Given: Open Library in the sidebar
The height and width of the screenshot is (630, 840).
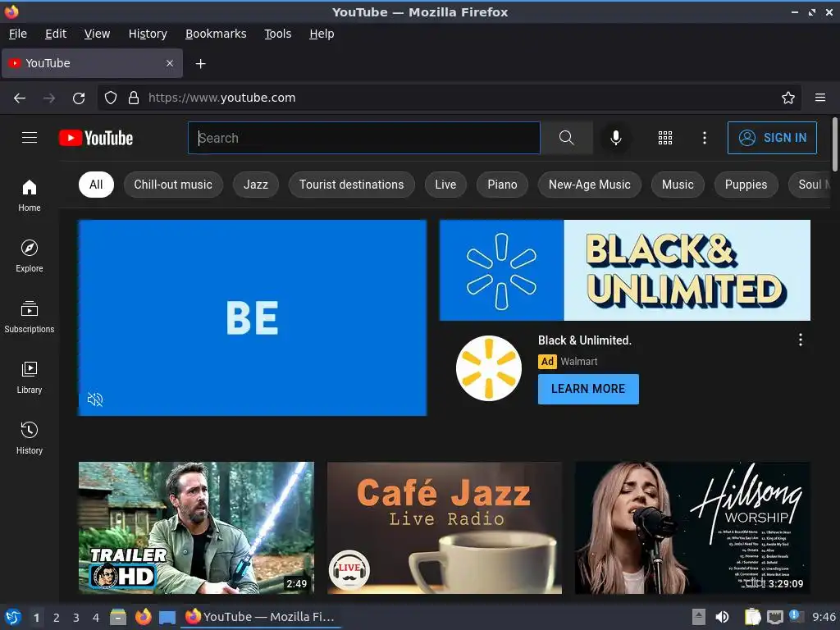Looking at the screenshot, I should click(x=30, y=377).
